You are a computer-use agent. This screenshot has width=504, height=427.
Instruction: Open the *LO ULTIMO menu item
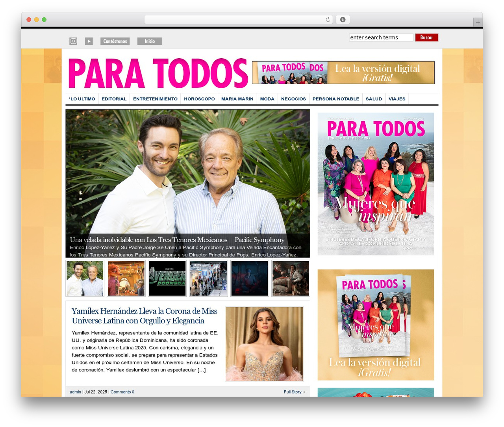click(x=82, y=99)
